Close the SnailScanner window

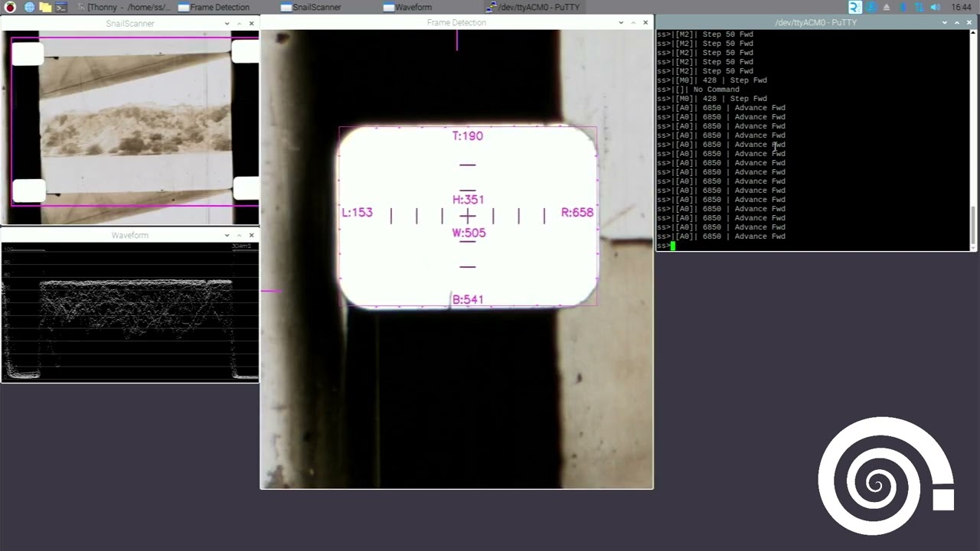(x=251, y=24)
